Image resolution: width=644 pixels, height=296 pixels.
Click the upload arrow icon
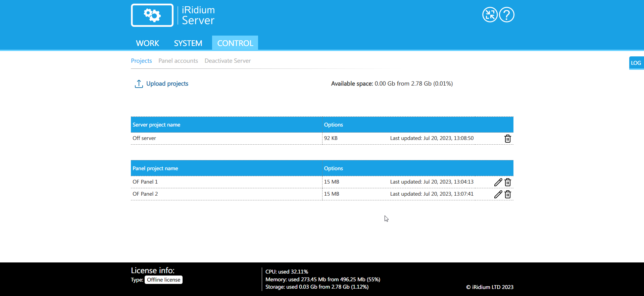click(139, 84)
